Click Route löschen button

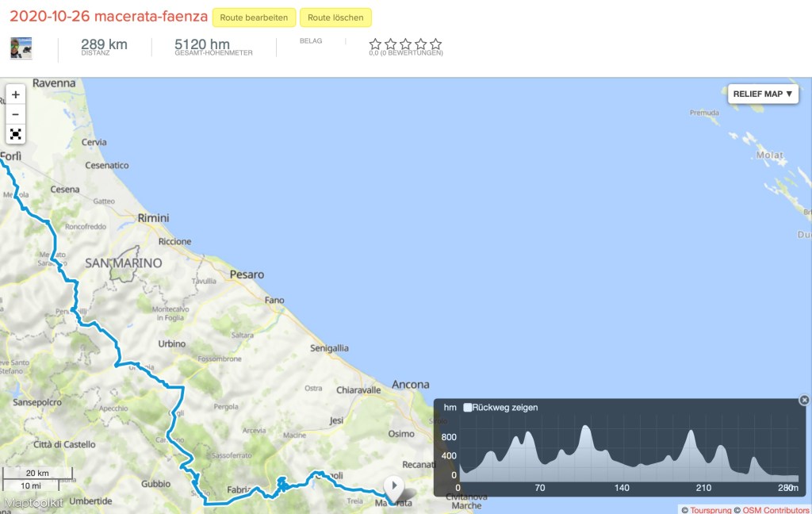pyautogui.click(x=335, y=17)
